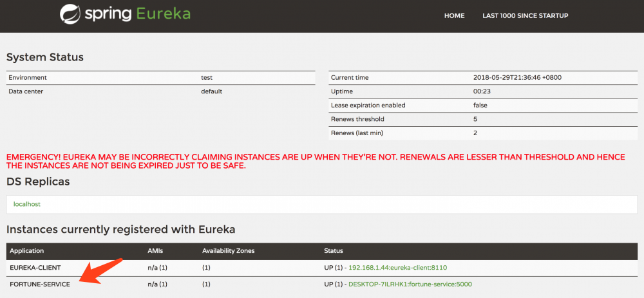Click the EUREKA-CLIENT row AMIs value n/a (1)
Viewport: 644px width, 298px height.
click(x=157, y=268)
